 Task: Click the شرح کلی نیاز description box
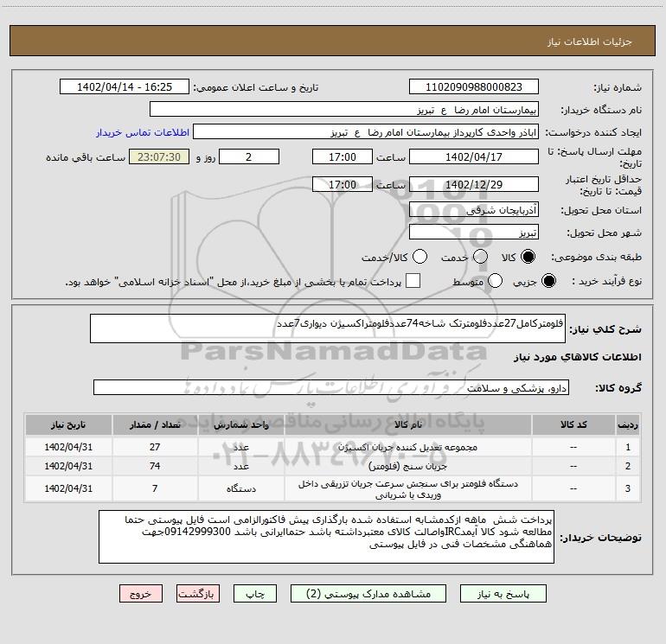[328, 328]
